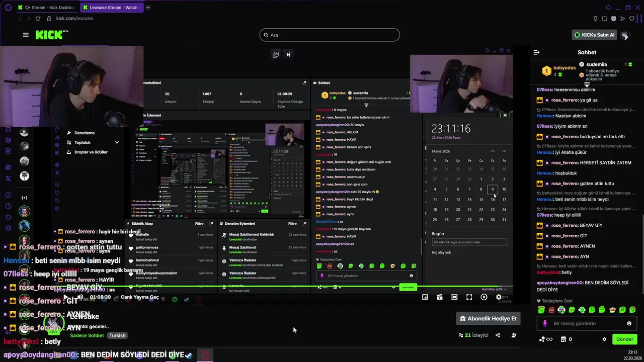
Task: Open the emoji picker in chat input
Action: coord(629,323)
